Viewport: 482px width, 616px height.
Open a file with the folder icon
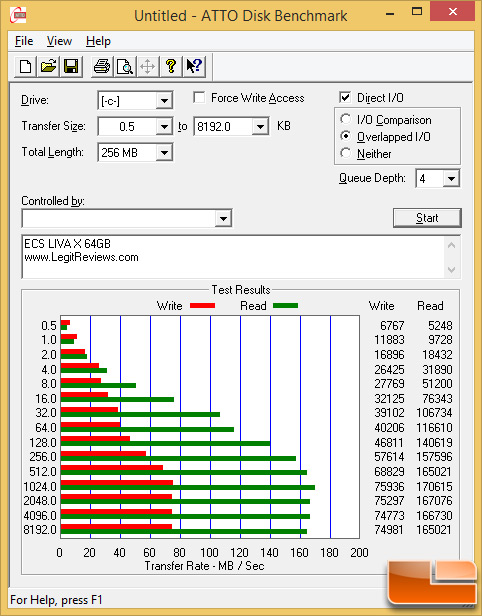(x=48, y=66)
